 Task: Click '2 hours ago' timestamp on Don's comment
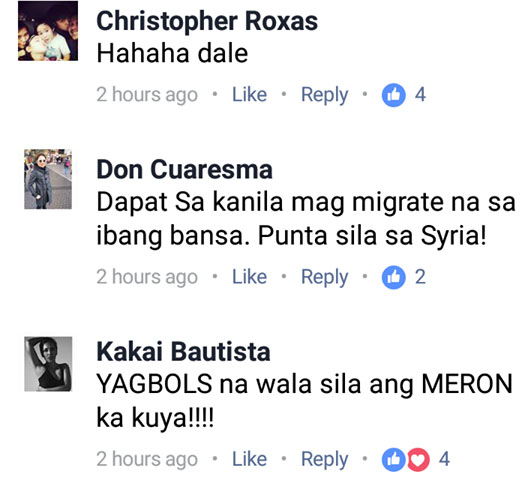click(147, 278)
